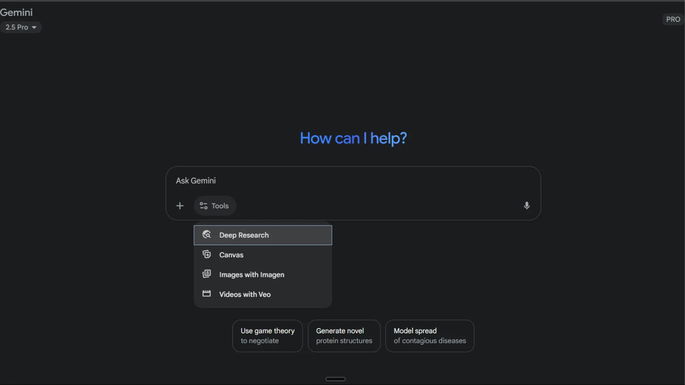
Task: Choose Canvas in the tools menu
Action: 263,255
